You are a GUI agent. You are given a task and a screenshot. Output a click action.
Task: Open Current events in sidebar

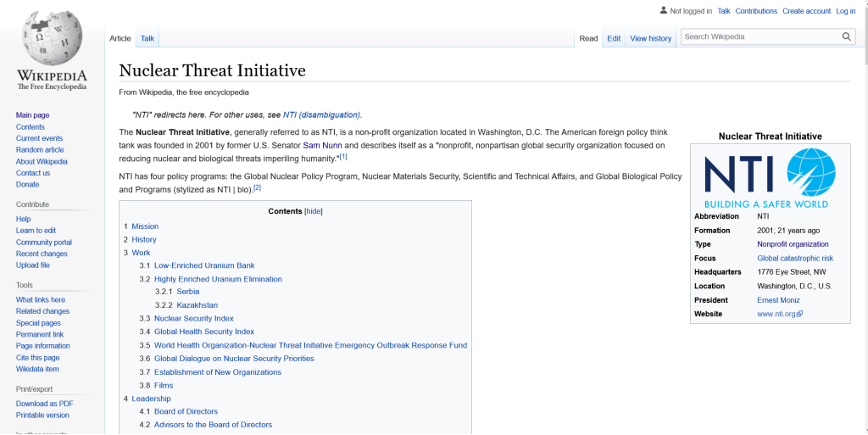tap(39, 138)
